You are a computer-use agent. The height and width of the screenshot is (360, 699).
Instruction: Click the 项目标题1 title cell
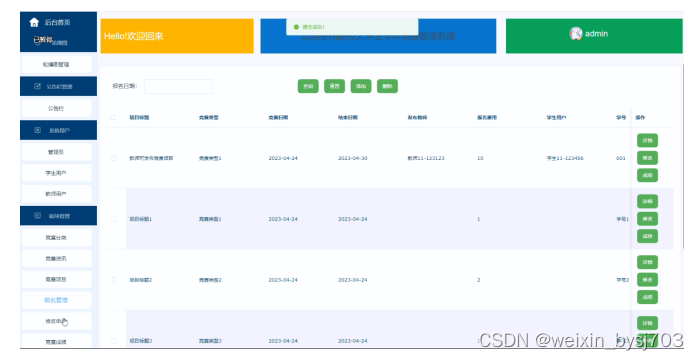point(140,219)
